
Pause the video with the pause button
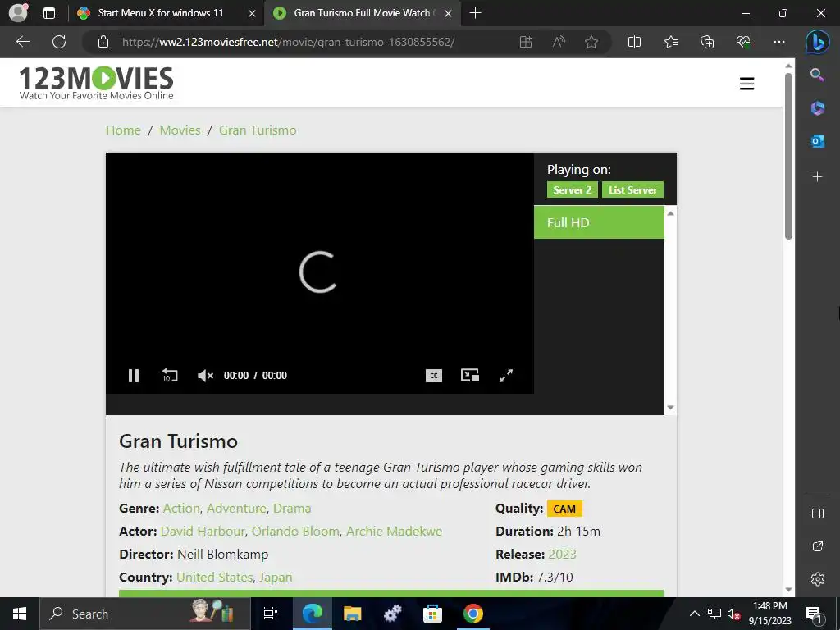tap(134, 376)
